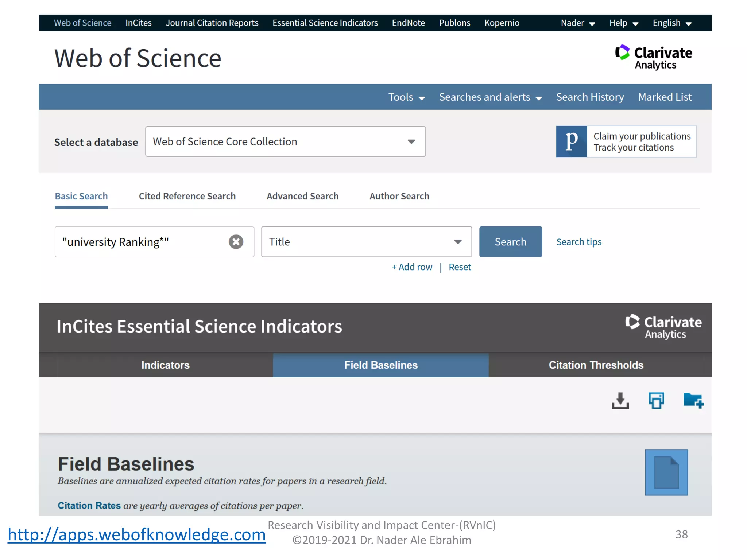Click the Citation Rates link
The height and width of the screenshot is (560, 747).
(89, 505)
